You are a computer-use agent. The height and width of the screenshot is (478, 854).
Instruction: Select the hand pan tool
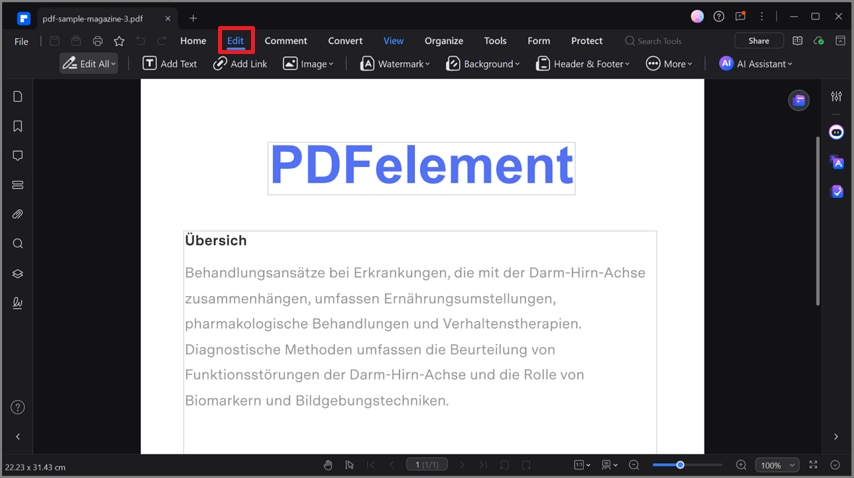327,465
